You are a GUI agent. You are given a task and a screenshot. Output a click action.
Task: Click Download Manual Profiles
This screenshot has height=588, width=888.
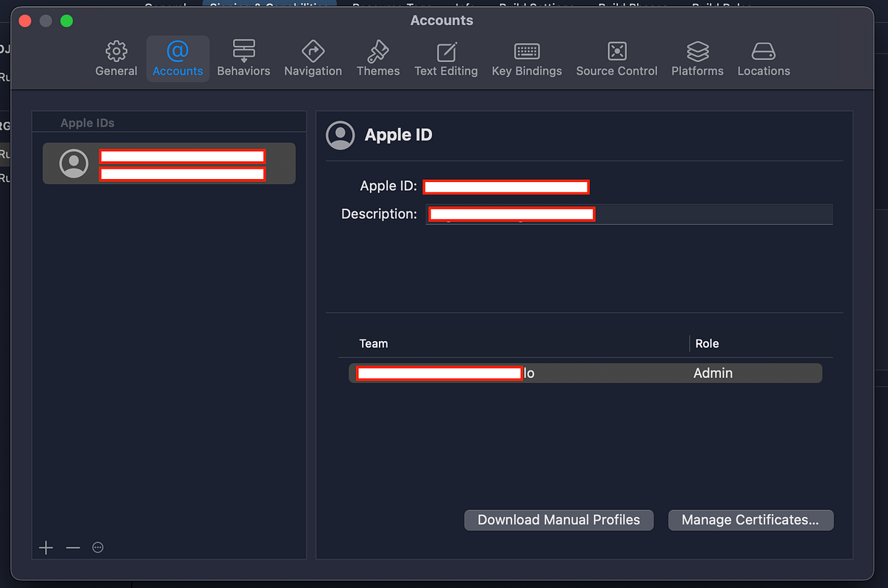[x=558, y=520]
